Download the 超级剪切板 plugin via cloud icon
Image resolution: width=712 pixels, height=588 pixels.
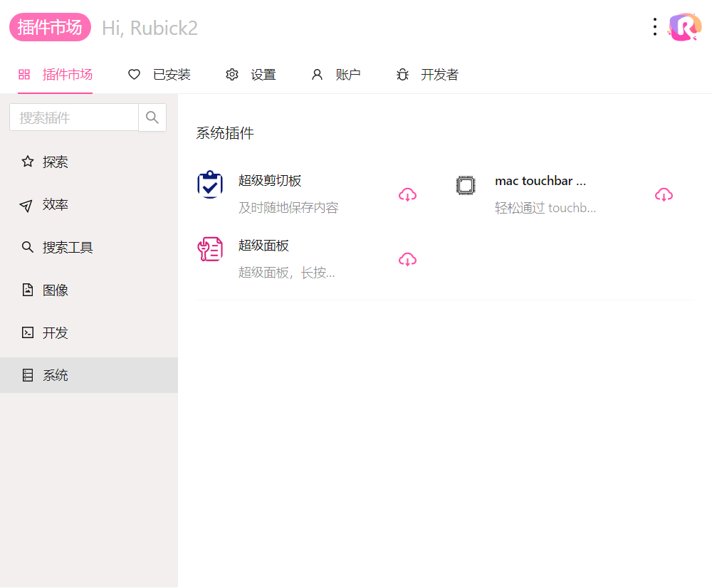(x=407, y=194)
